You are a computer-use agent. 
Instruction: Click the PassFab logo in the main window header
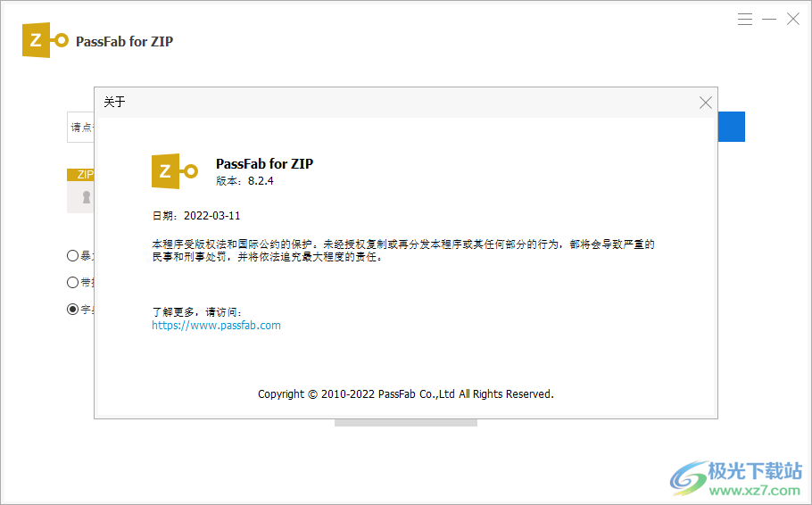(46, 40)
